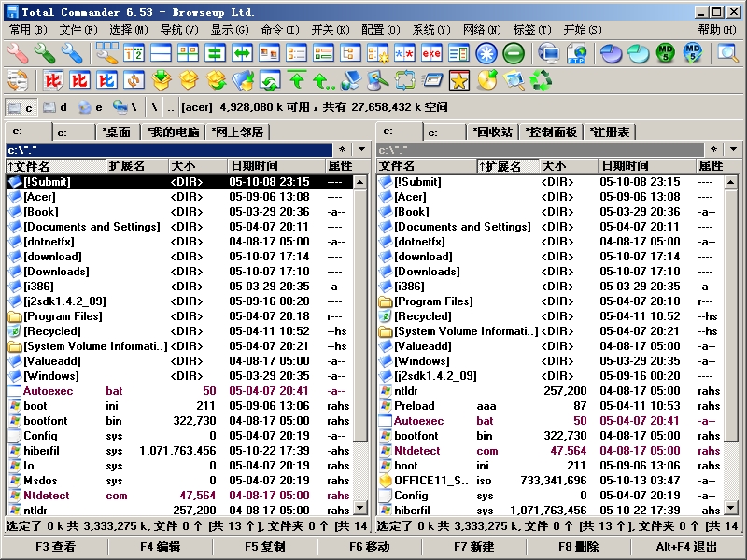Viewport: 747px width, 560px height.
Task: Click the green minus circle icon
Action: pyautogui.click(x=514, y=53)
